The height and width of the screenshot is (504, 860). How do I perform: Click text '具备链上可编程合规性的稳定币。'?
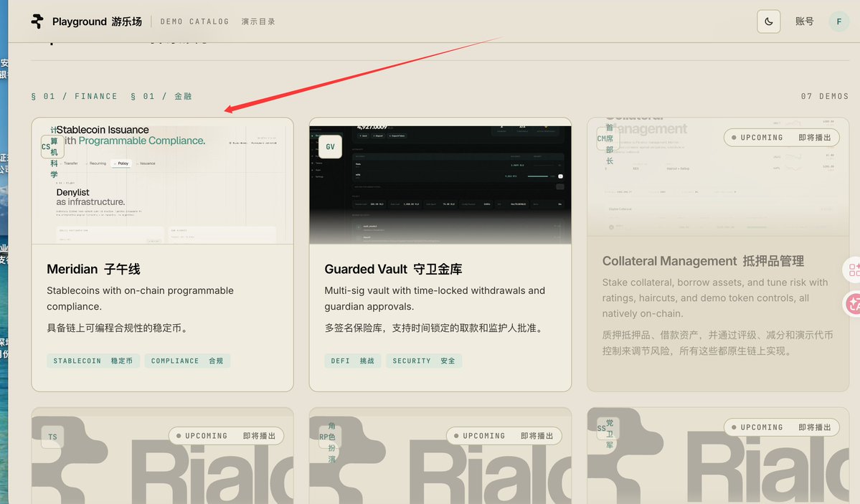coord(118,328)
